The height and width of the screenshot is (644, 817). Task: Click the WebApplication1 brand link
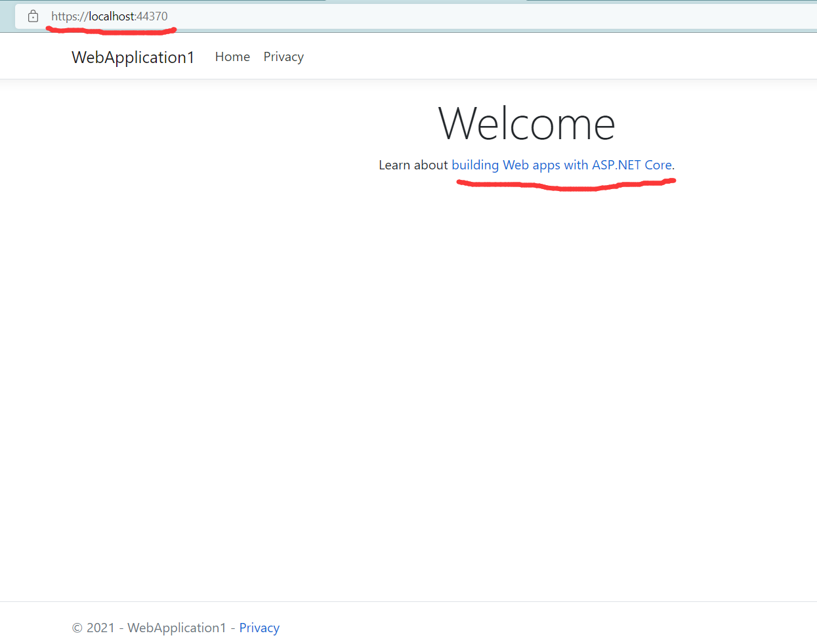pyautogui.click(x=133, y=58)
